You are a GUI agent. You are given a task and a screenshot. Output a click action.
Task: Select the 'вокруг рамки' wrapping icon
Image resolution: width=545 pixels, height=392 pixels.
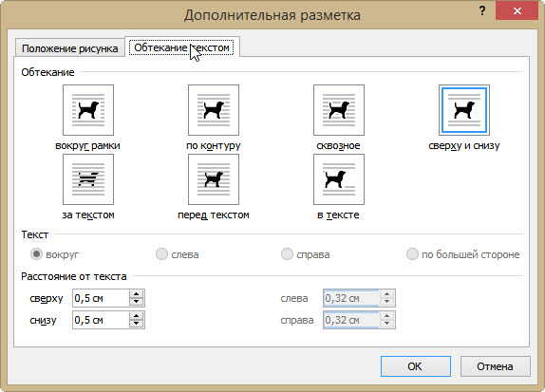(88, 110)
